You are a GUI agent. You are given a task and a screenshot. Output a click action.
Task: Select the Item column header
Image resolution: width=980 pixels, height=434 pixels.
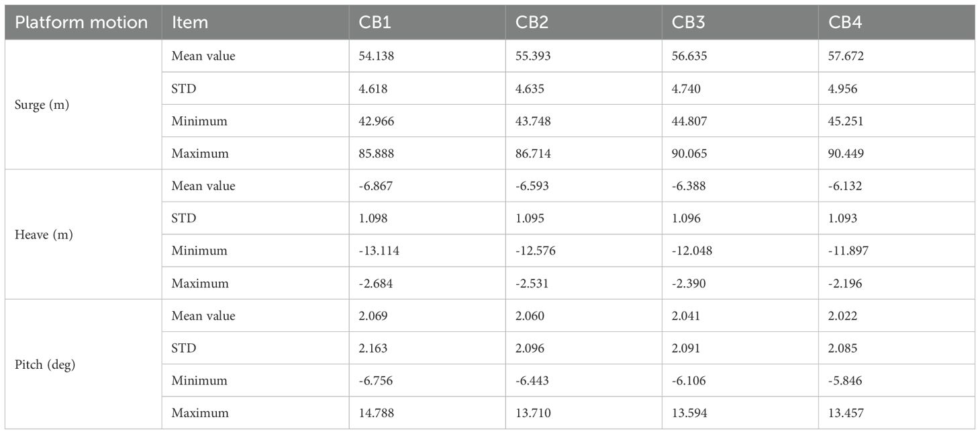point(190,22)
